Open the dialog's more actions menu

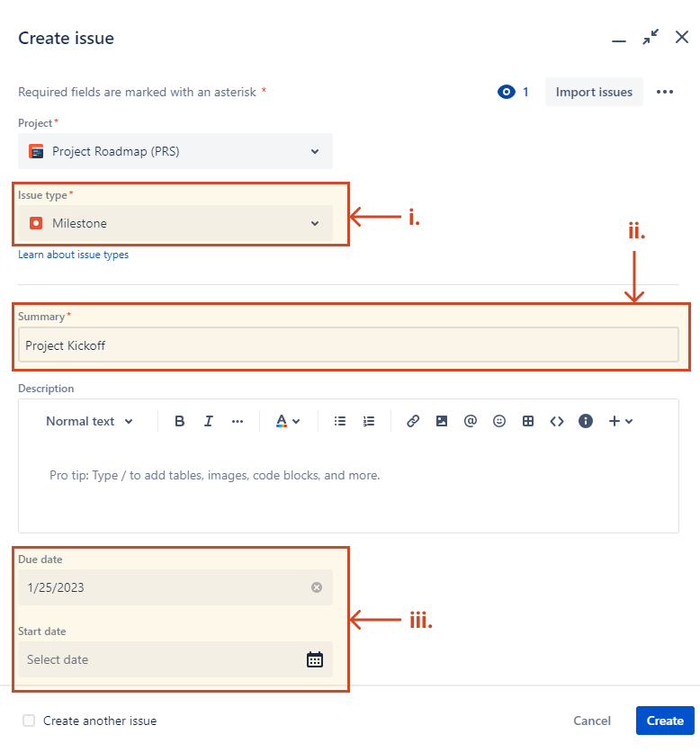pyautogui.click(x=664, y=91)
